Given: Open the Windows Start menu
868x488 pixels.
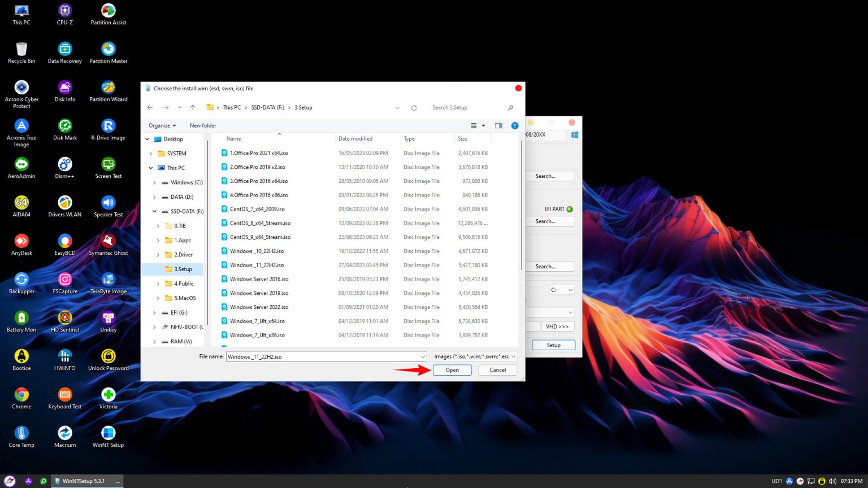Looking at the screenshot, I should click(x=10, y=481).
